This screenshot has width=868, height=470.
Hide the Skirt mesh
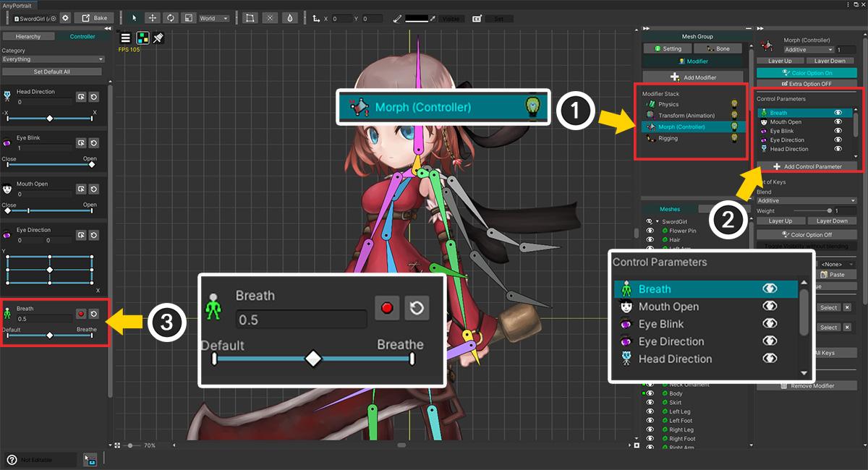pyautogui.click(x=650, y=402)
